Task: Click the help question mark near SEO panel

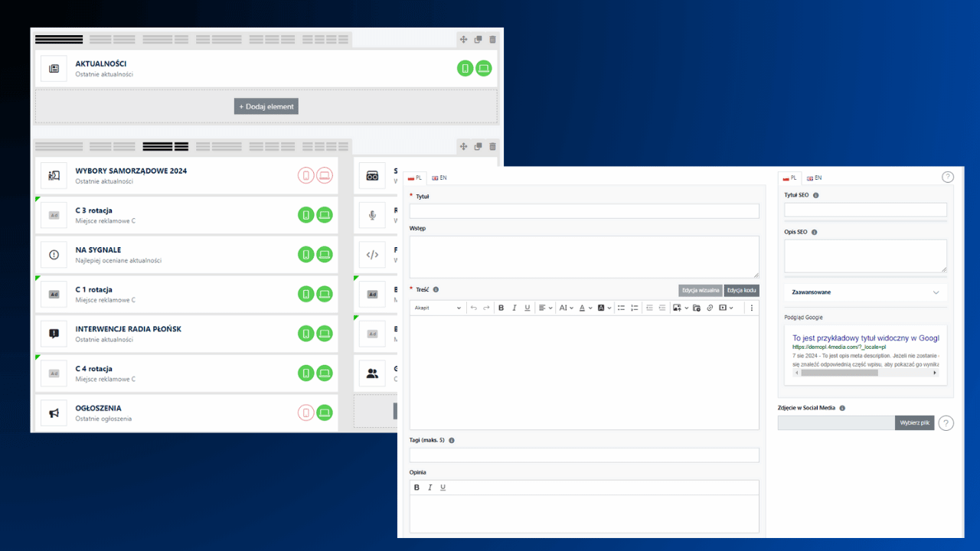Action: pyautogui.click(x=947, y=177)
